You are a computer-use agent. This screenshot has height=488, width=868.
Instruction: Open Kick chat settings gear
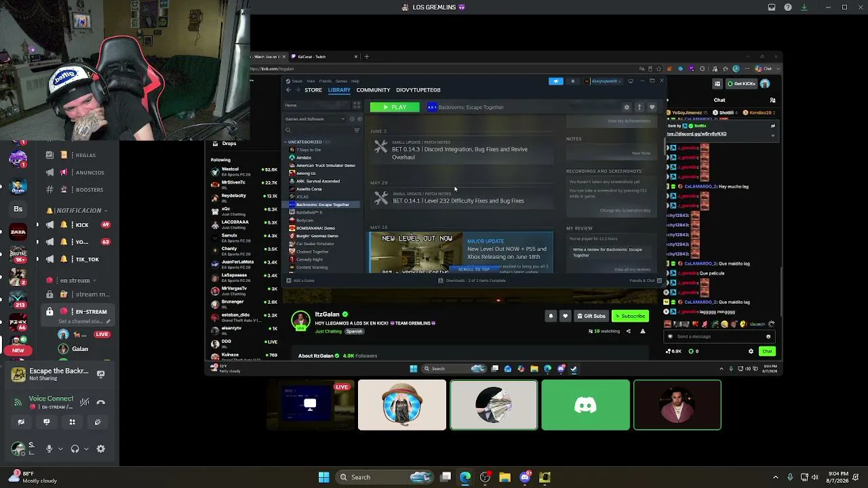click(x=751, y=351)
